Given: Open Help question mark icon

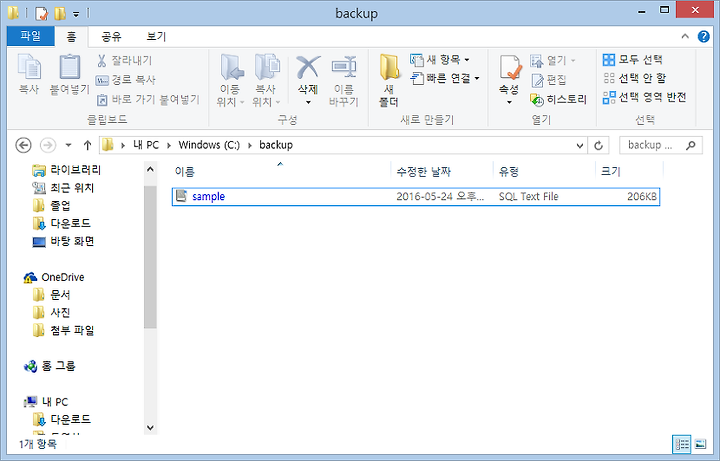Looking at the screenshot, I should 703,36.
